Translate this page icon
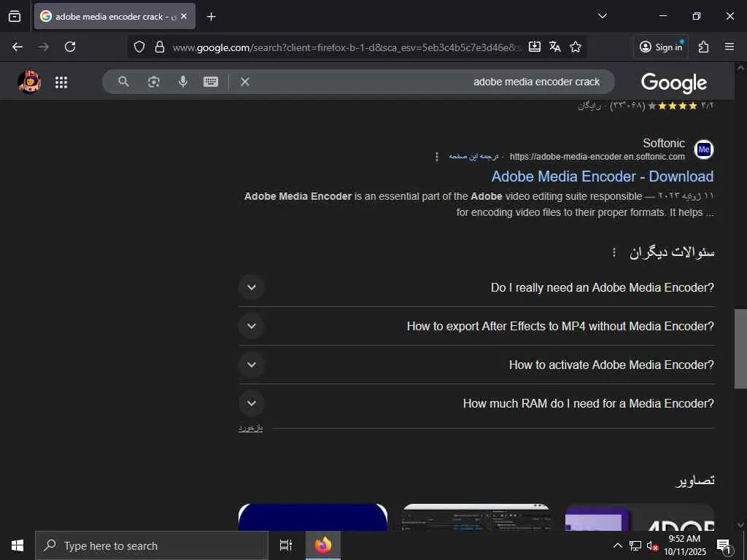The image size is (747, 560). (x=555, y=47)
